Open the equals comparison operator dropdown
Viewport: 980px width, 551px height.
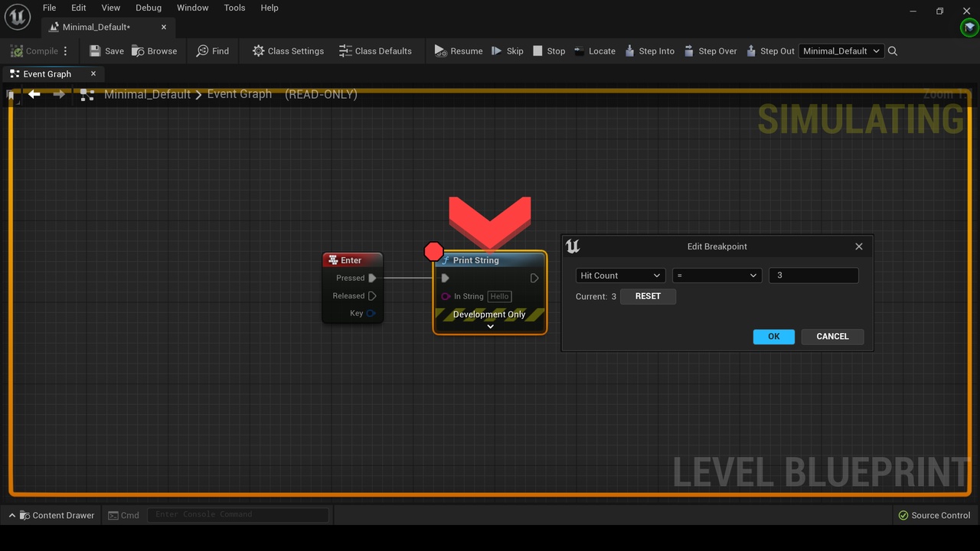point(717,275)
